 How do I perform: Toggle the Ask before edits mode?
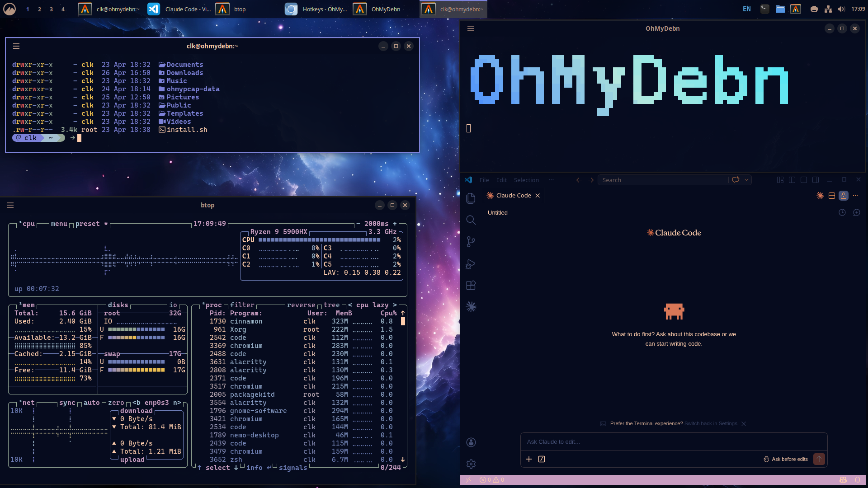click(x=786, y=459)
